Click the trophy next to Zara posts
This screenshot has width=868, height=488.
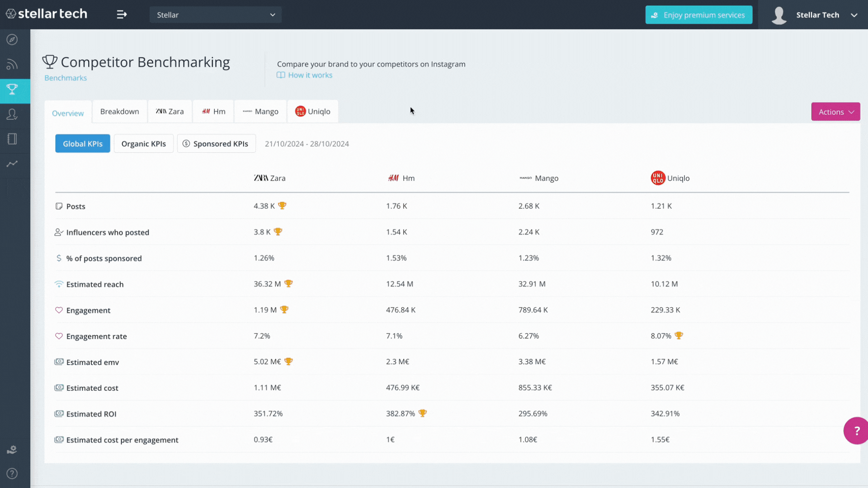click(x=282, y=206)
